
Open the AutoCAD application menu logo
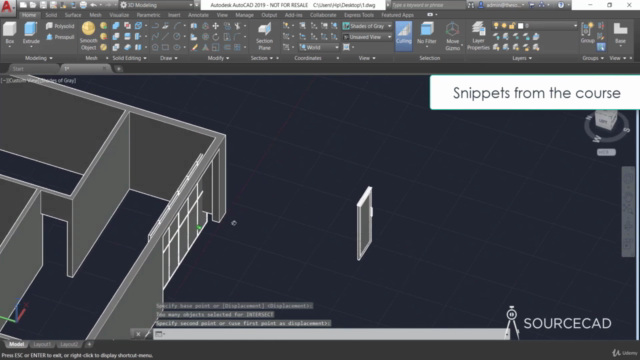[7, 7]
